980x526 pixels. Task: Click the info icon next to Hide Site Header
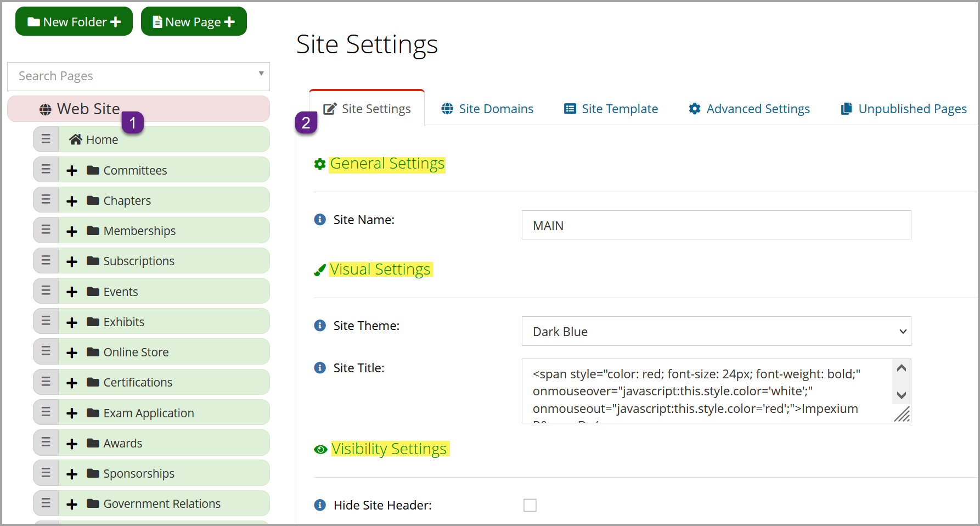coord(320,505)
